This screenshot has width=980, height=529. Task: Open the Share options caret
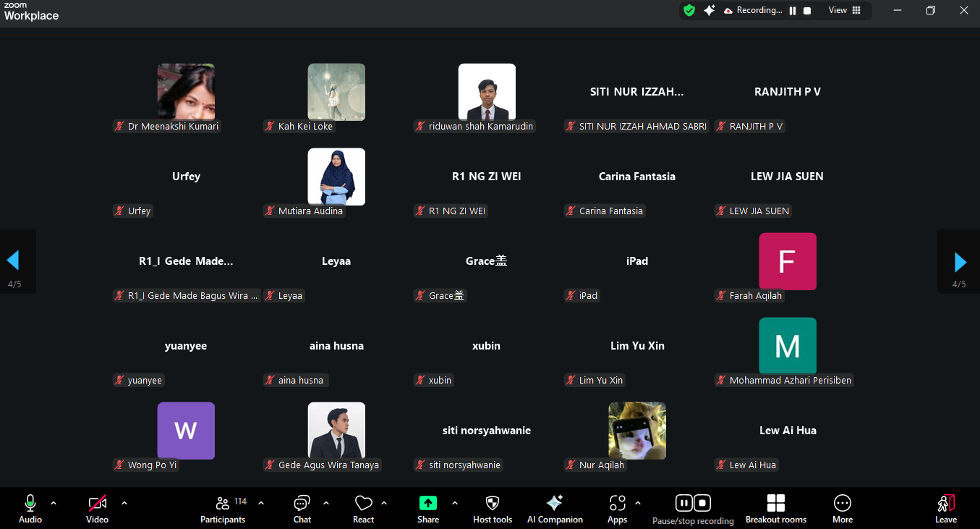[x=455, y=503]
